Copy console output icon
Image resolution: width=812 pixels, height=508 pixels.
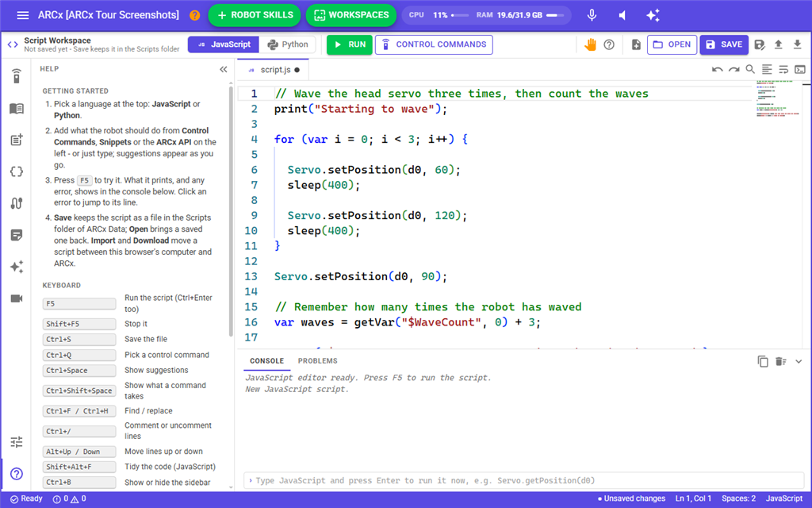tap(763, 361)
